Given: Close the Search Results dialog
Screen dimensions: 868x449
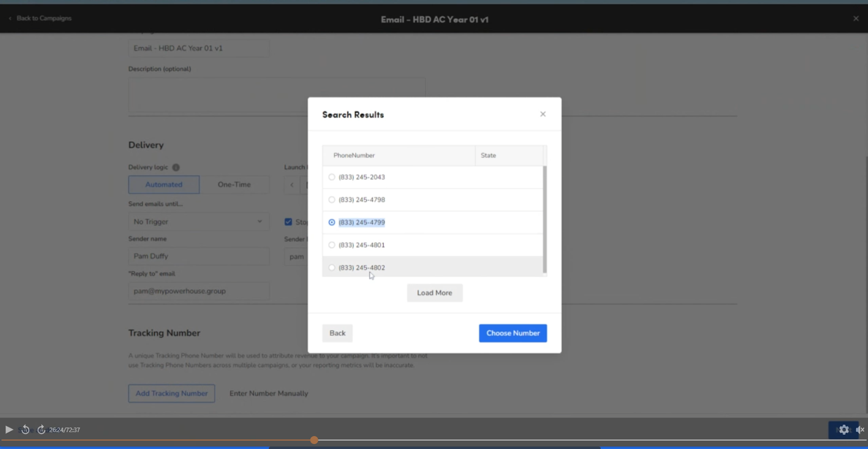Looking at the screenshot, I should [x=542, y=114].
